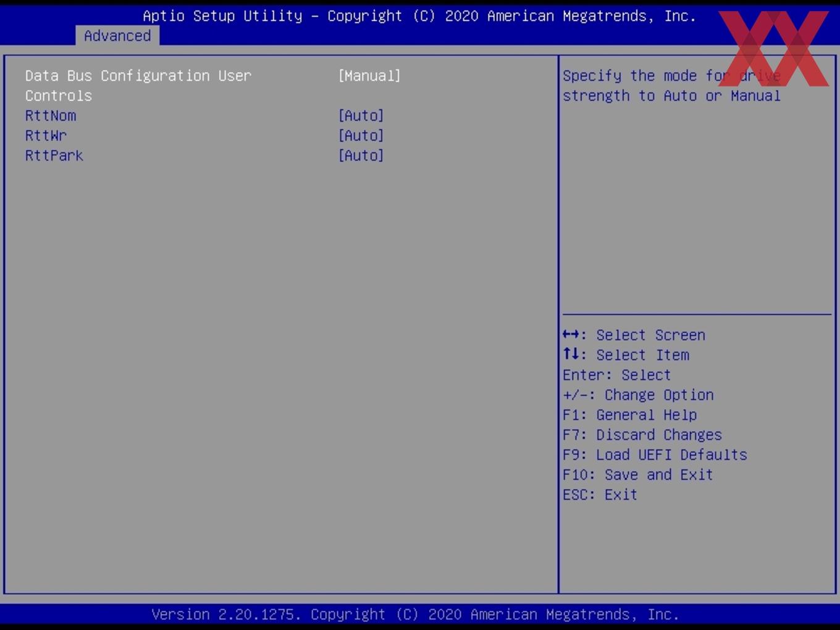
Task: Change the [Manual] value for Data Bus Configuration
Action: 369,76
